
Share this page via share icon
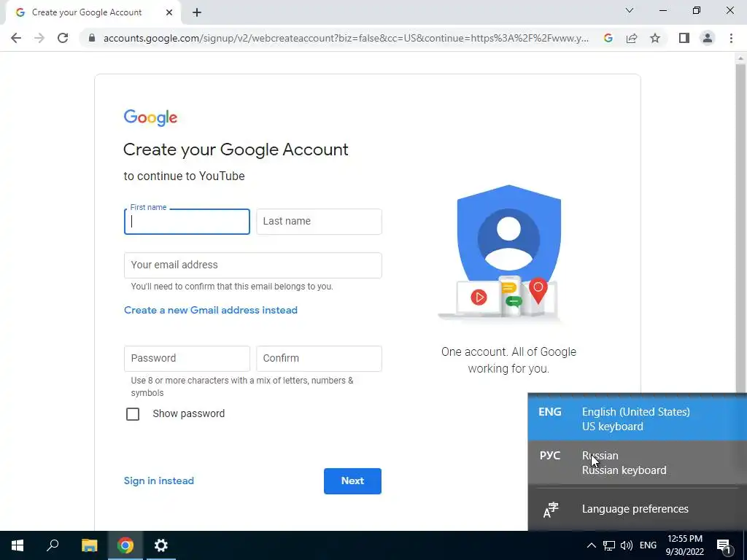click(632, 38)
